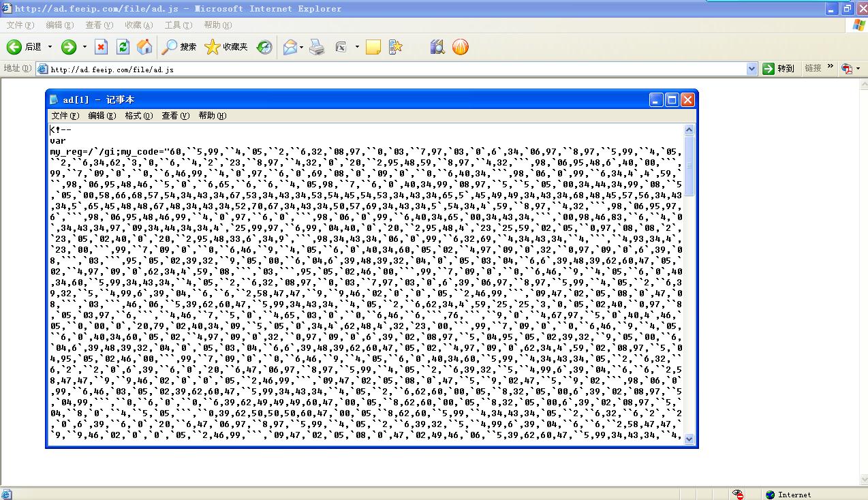Click the 'var' line in Notepad
868x500 pixels.
(x=58, y=140)
